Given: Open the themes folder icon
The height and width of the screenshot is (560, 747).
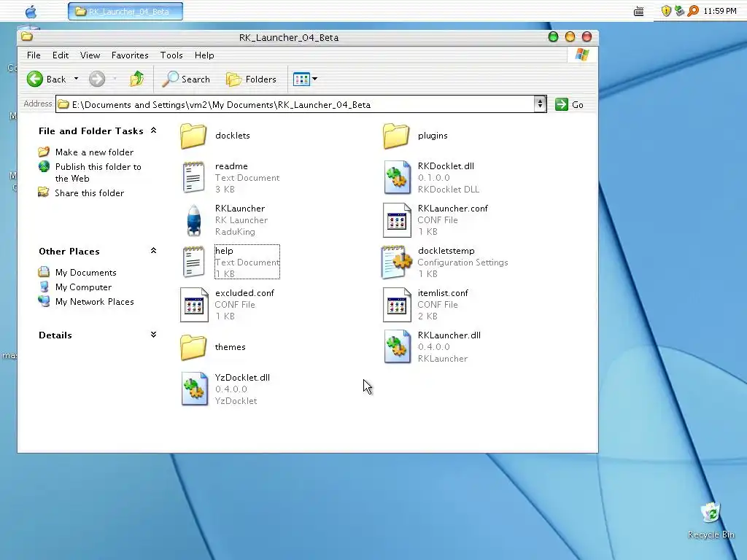Looking at the screenshot, I should (x=193, y=347).
